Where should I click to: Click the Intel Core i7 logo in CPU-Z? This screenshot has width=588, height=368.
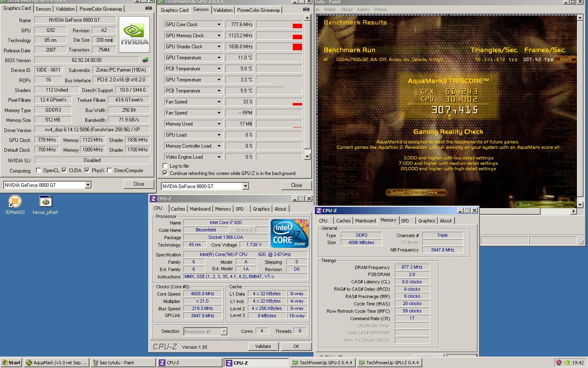[290, 233]
